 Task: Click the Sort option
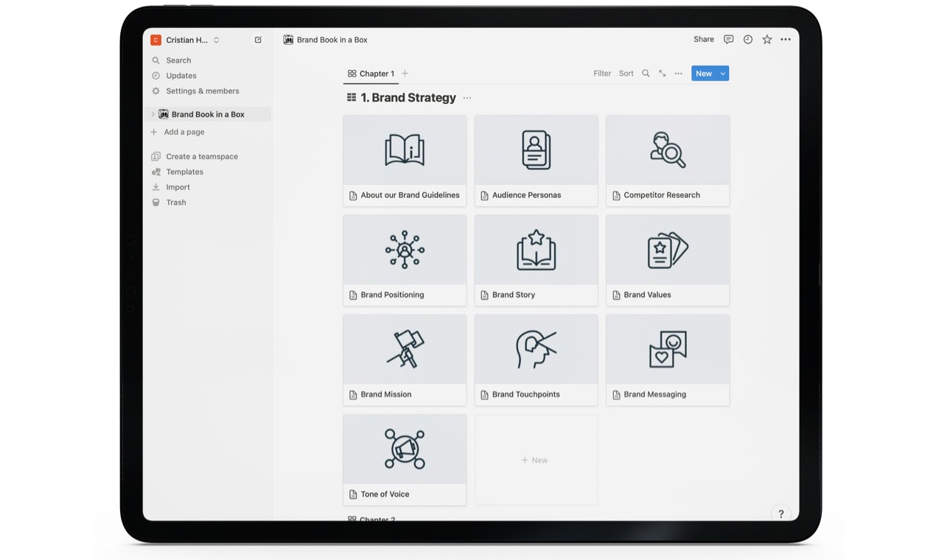[x=626, y=74]
